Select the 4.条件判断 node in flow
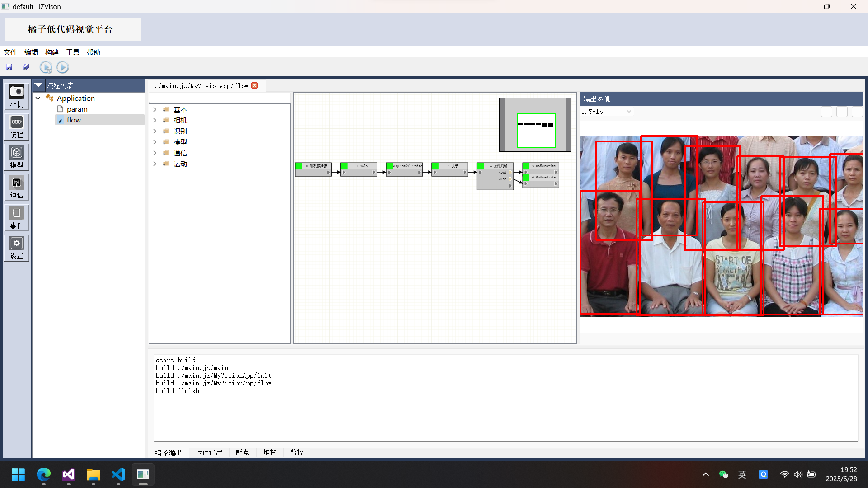Screen dimensions: 868x488 495,176
